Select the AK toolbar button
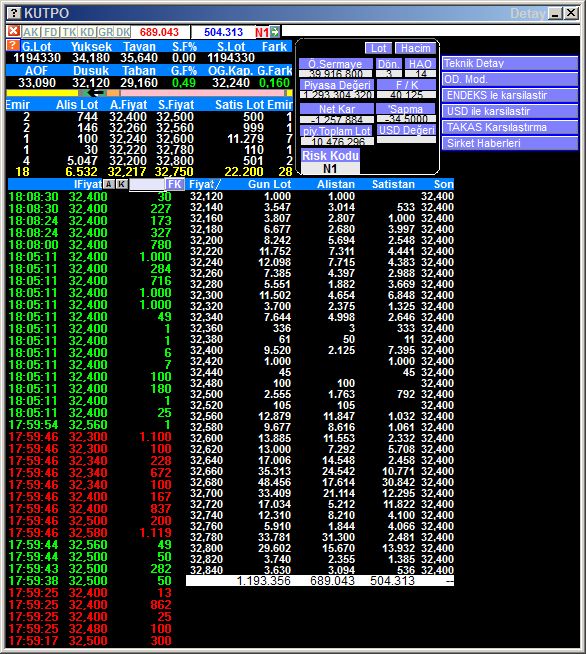586x654 pixels. point(31,32)
